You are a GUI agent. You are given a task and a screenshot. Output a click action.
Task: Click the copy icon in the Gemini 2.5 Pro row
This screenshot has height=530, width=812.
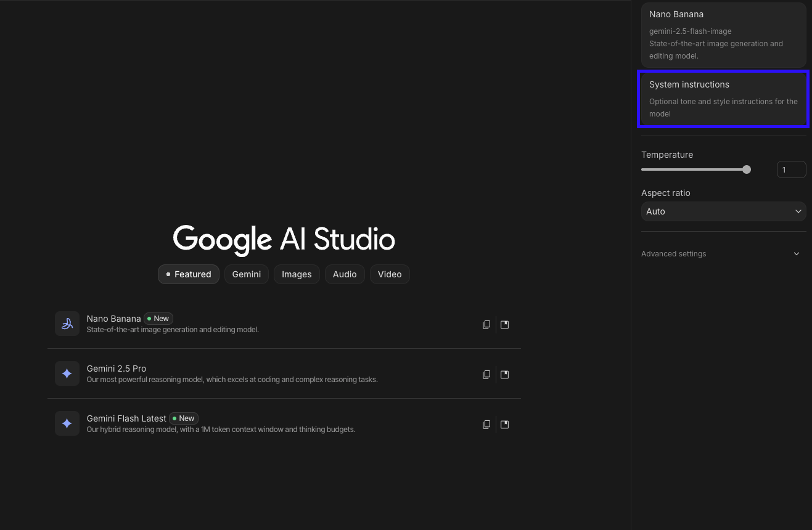[x=486, y=375]
